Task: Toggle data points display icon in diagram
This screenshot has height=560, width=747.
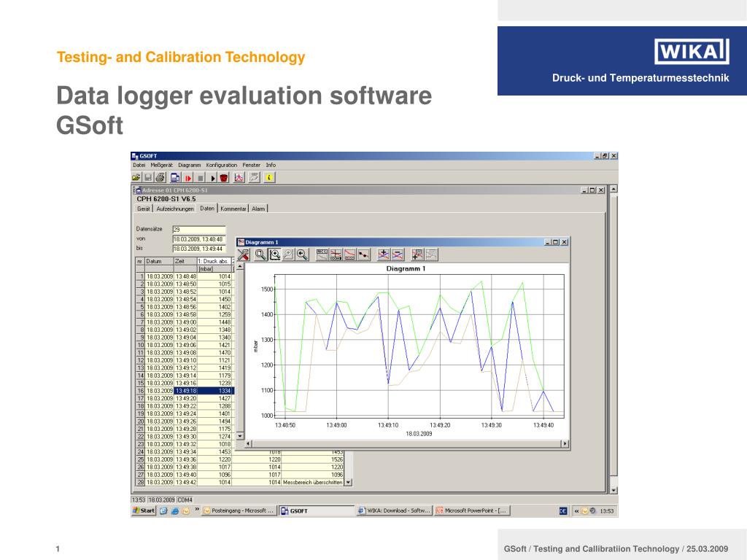Action: 364,254
